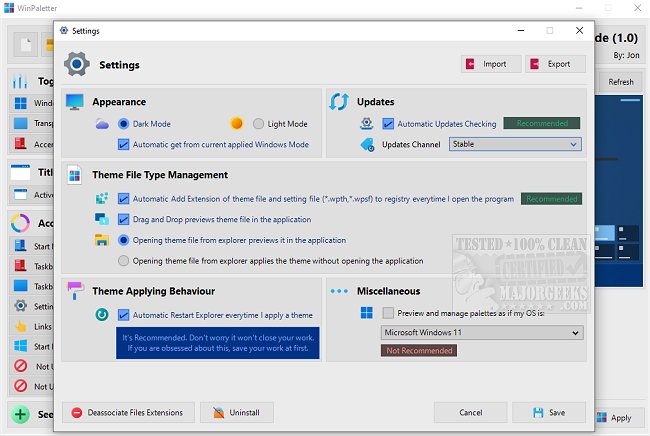The width and height of the screenshot is (650, 436).
Task: Click the Import button
Action: click(x=491, y=64)
